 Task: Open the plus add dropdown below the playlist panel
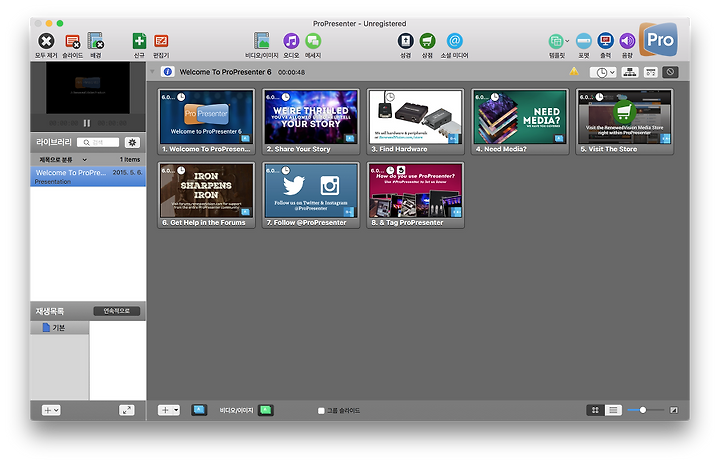(51, 410)
